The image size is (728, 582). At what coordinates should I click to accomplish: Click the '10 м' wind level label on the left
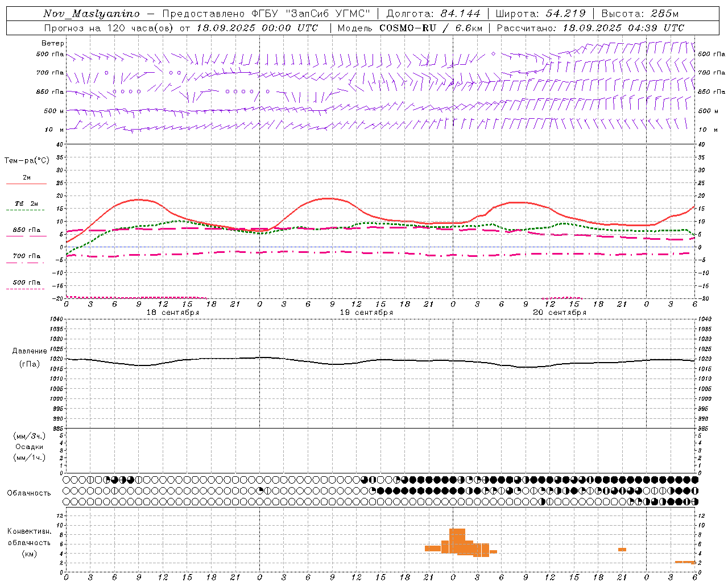click(55, 130)
